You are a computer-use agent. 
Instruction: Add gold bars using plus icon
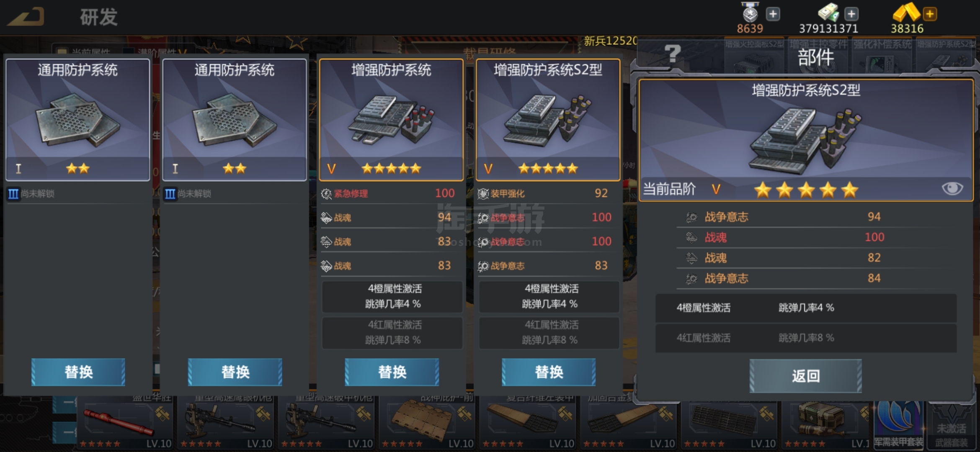pos(930,14)
